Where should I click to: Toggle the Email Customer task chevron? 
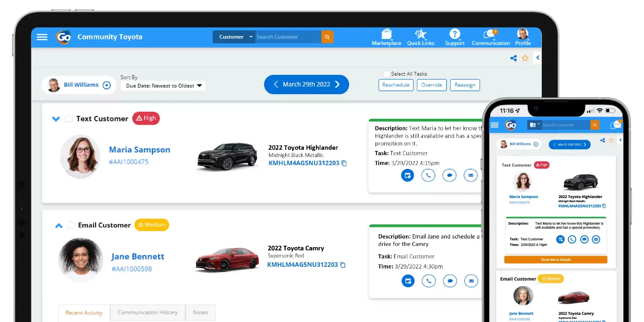pyautogui.click(x=59, y=226)
